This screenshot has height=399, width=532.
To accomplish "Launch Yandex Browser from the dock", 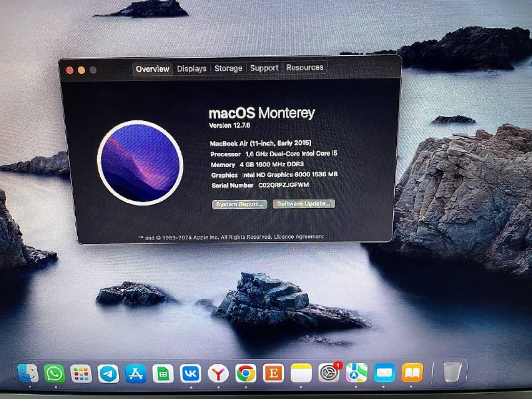I will click(x=217, y=374).
